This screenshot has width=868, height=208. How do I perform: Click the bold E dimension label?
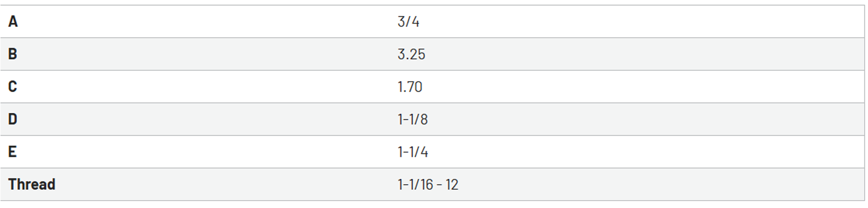[12, 152]
